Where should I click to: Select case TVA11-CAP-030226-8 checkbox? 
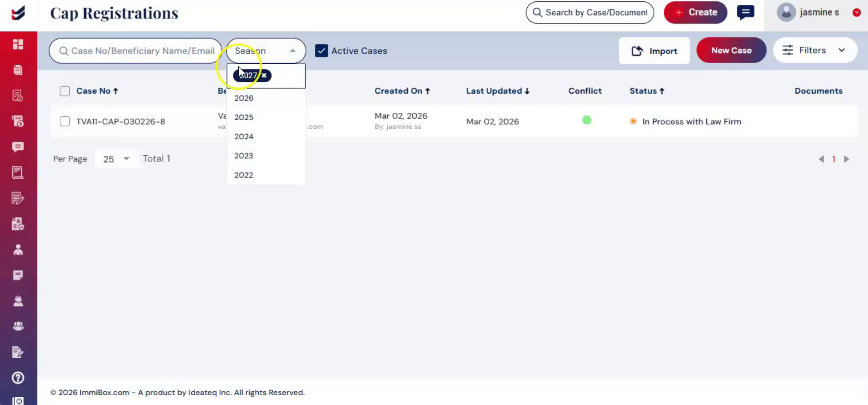tap(65, 121)
